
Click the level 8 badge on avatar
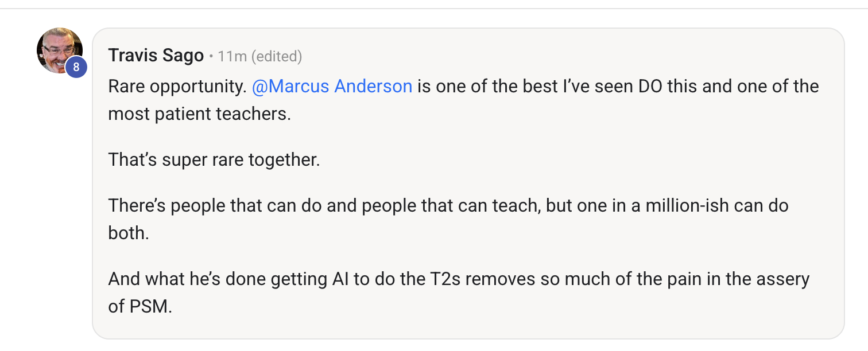tap(76, 67)
